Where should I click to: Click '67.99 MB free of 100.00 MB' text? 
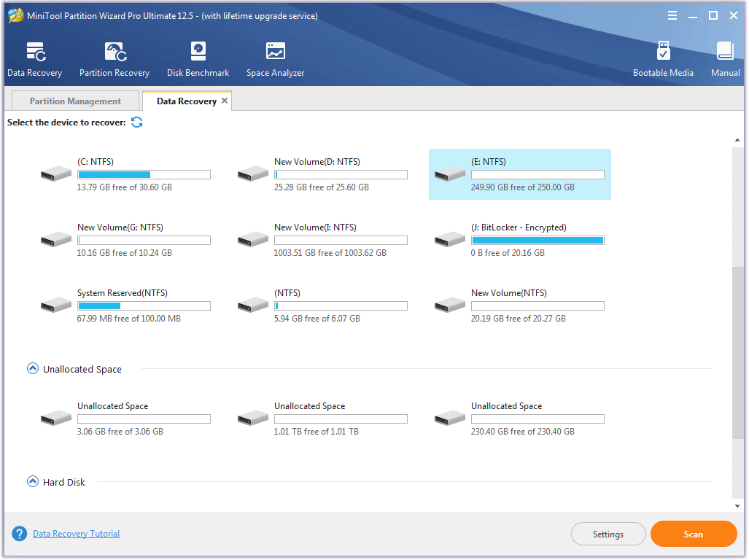(129, 318)
